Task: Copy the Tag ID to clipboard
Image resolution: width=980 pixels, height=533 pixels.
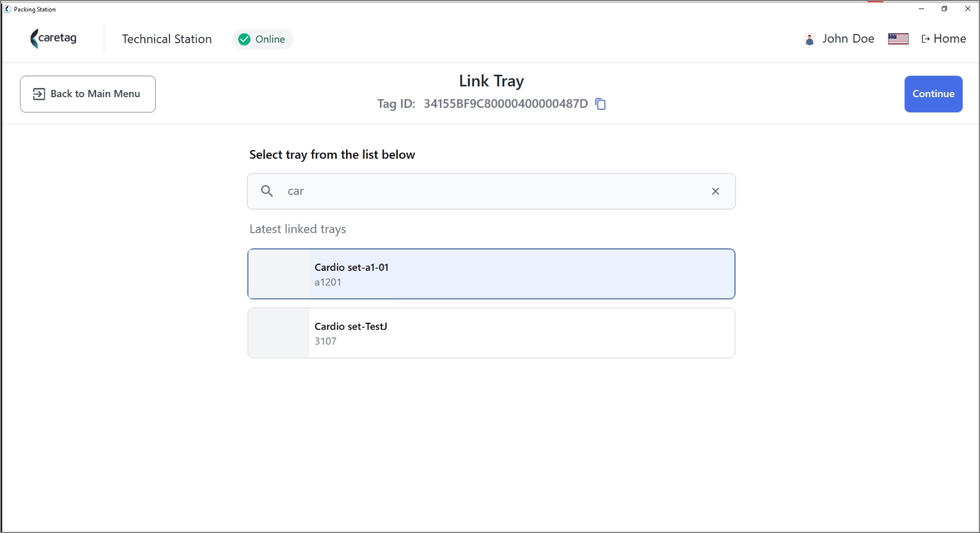Action: pos(601,104)
